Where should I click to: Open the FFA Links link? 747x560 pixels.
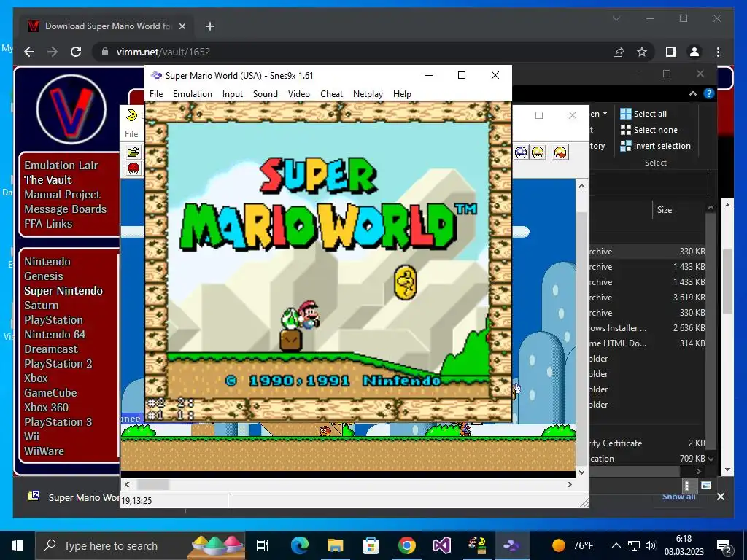click(48, 223)
